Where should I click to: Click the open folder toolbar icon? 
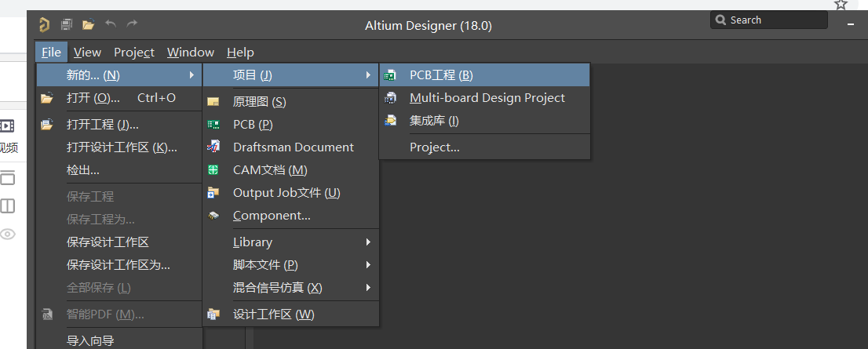point(88,24)
